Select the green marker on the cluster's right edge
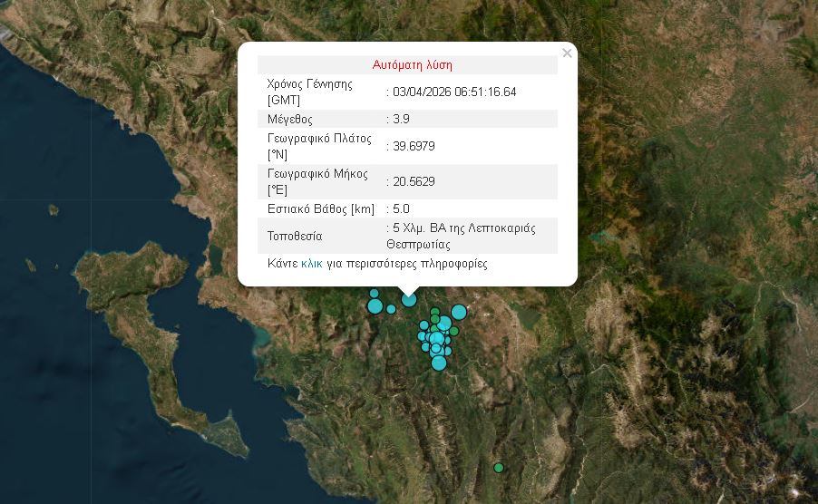The height and width of the screenshot is (504, 818). (454, 331)
